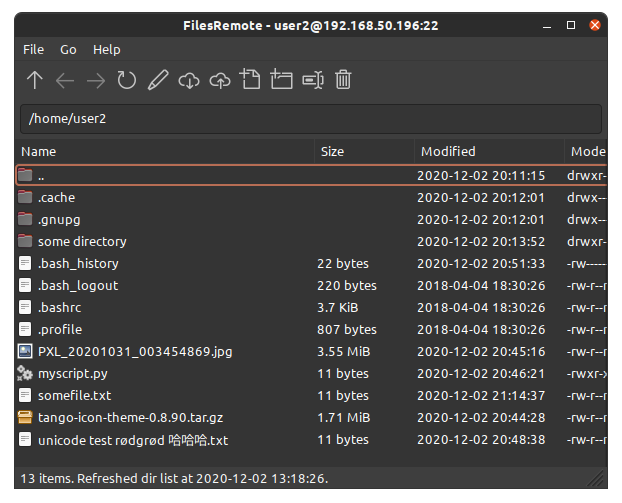The image size is (622, 503).
Task: Click the cloud upload icon
Action: [220, 81]
